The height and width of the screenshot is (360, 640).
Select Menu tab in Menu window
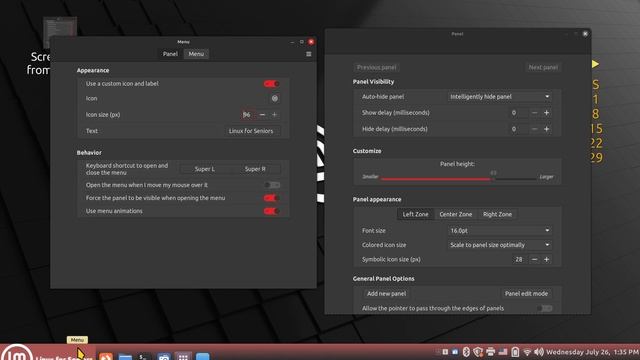click(196, 54)
